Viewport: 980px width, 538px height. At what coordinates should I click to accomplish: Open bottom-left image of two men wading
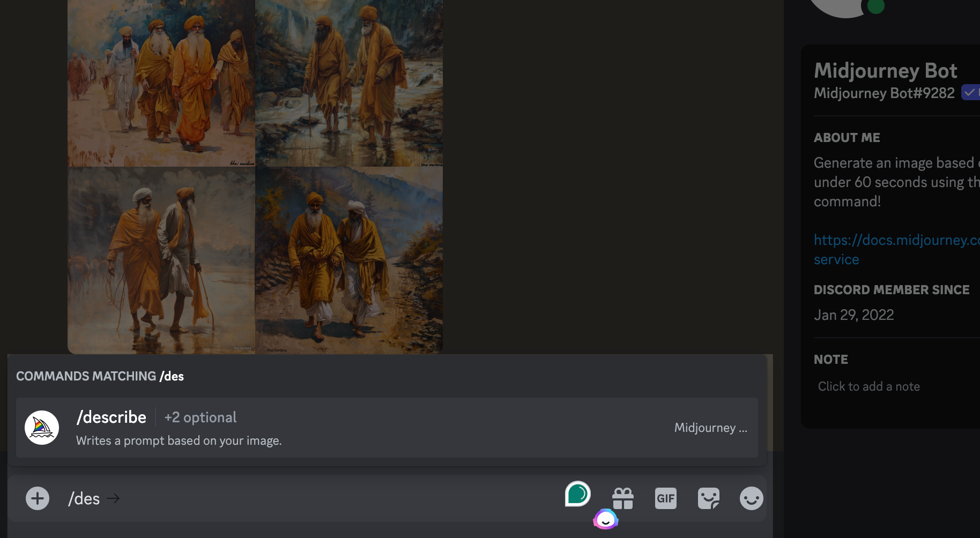pyautogui.click(x=161, y=260)
